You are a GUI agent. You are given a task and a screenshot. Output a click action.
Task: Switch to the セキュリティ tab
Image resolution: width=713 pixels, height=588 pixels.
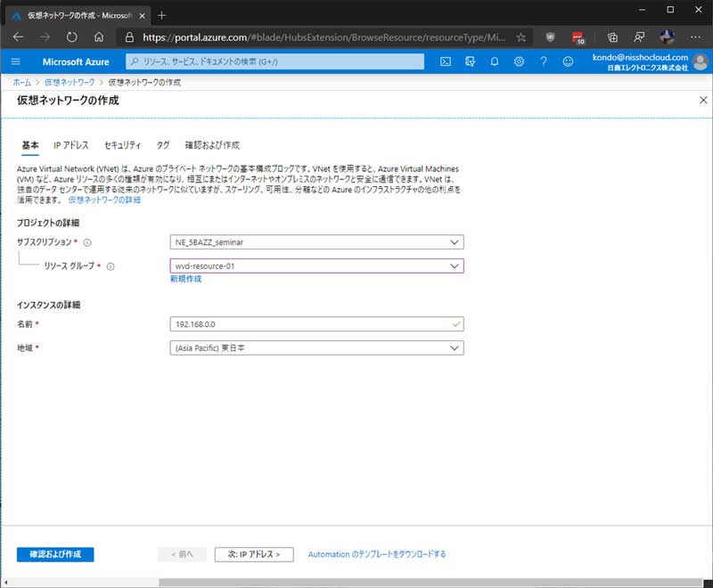tap(122, 145)
